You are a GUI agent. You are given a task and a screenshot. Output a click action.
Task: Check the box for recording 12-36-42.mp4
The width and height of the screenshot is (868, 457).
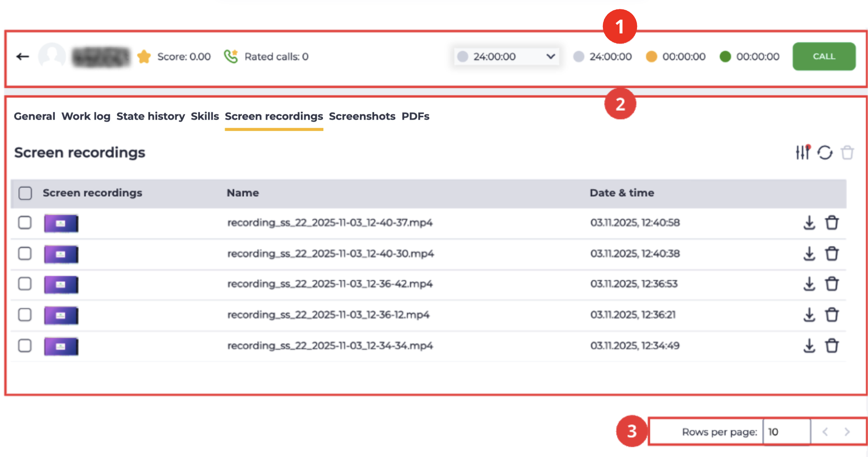tap(25, 284)
